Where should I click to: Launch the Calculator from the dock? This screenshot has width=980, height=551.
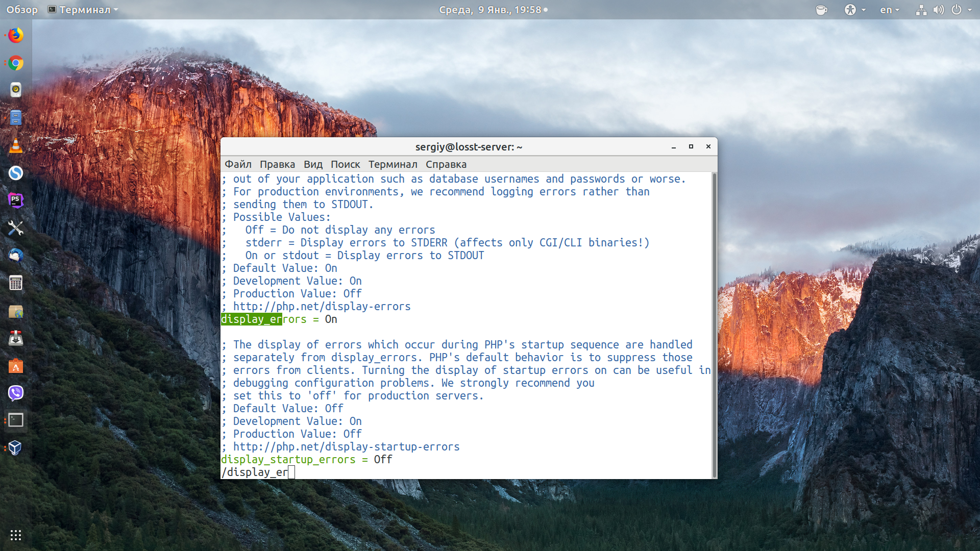click(x=16, y=283)
